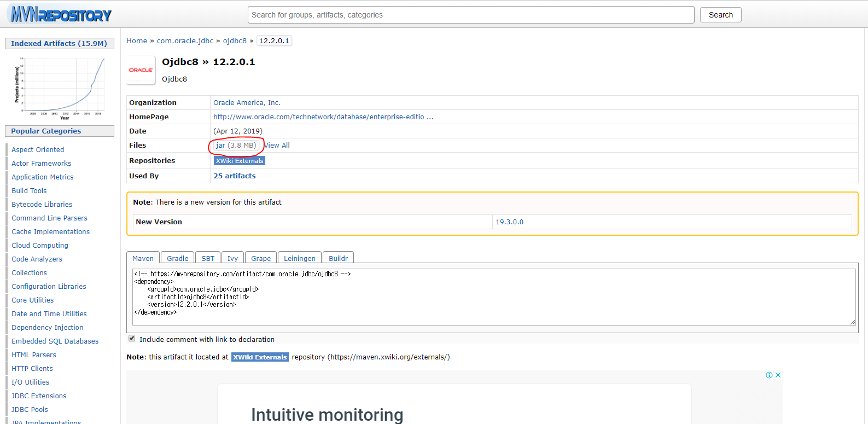The height and width of the screenshot is (424, 868).
Task: Switch to the Grape tab
Action: (x=261, y=258)
